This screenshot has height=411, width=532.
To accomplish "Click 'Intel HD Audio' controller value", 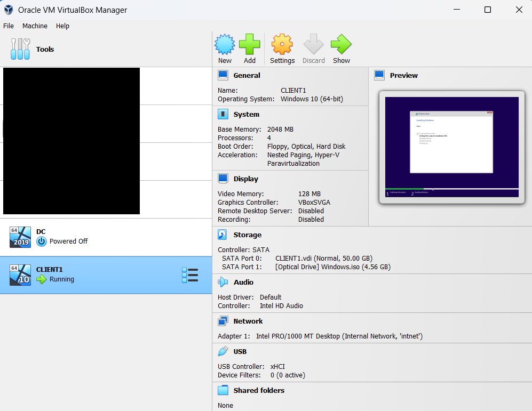I will [281, 305].
